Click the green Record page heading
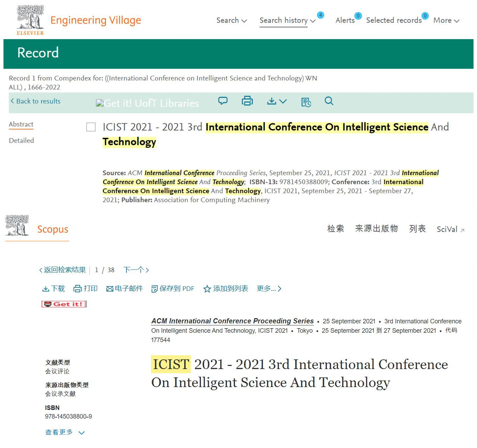This screenshot has width=477, height=448. coord(38,53)
